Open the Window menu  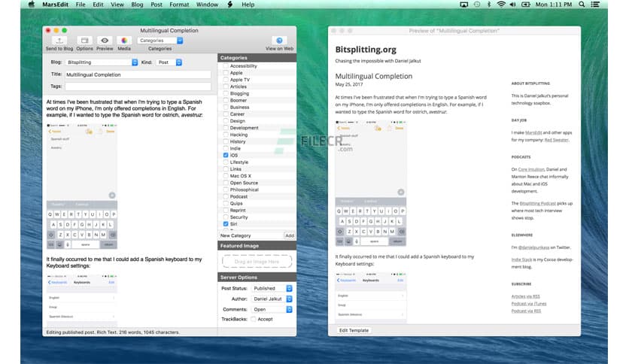pyautogui.click(x=207, y=5)
